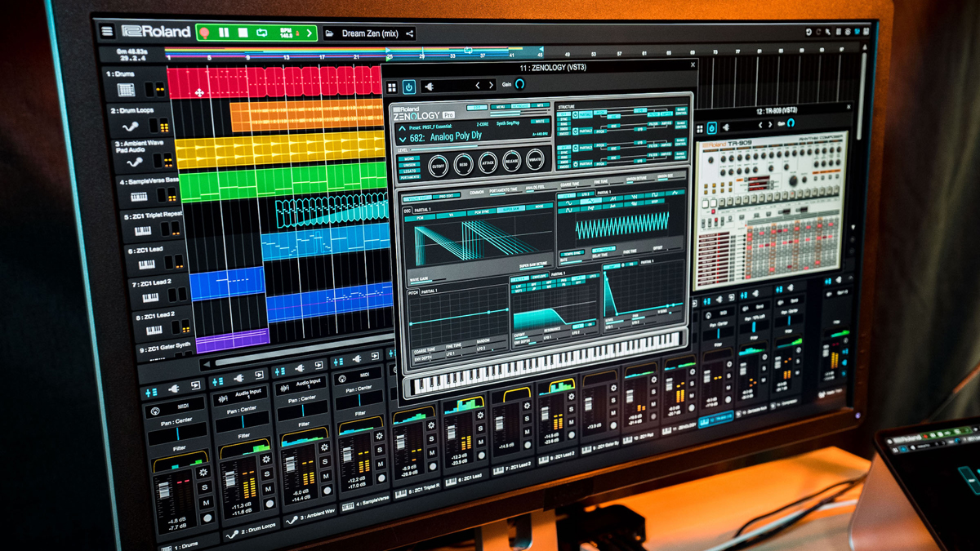Click the grid icon in ZENOLOGY window header
980x551 pixels.
tap(392, 87)
